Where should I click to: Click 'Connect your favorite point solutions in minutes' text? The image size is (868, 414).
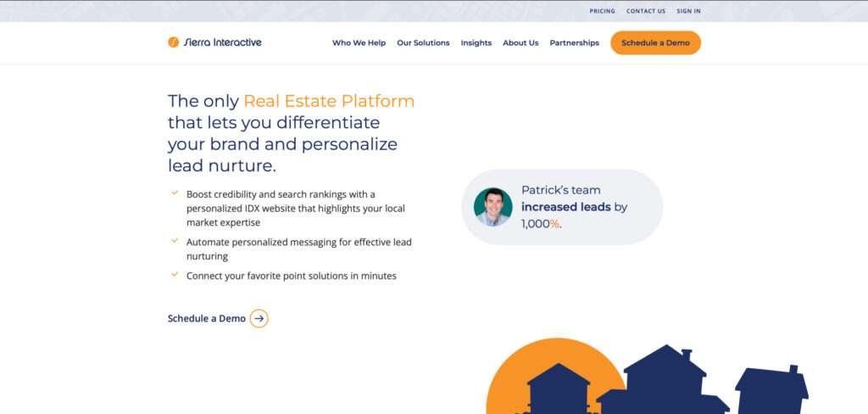tap(292, 276)
